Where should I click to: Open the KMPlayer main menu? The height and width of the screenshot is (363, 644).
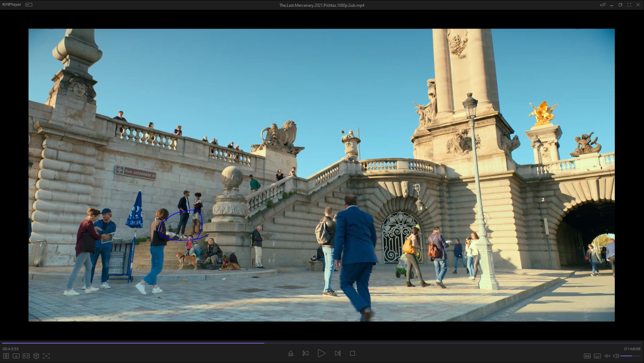click(12, 5)
